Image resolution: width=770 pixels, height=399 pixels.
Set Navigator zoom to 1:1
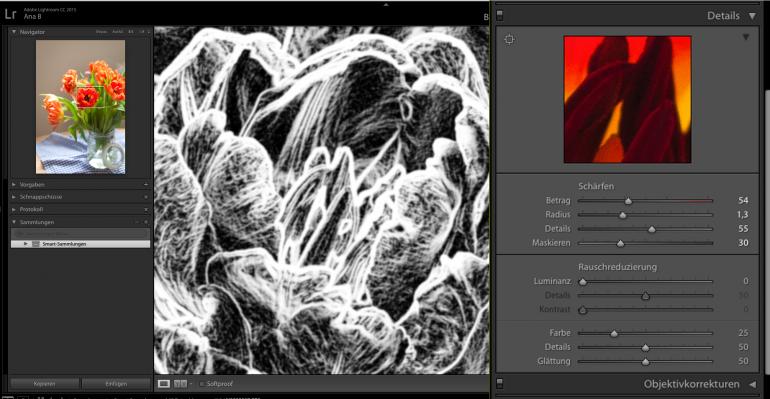(131, 31)
